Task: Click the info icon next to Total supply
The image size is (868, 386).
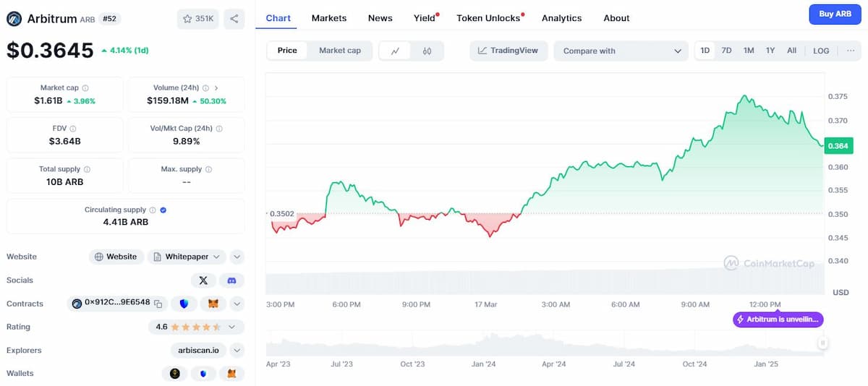Action: [x=87, y=169]
